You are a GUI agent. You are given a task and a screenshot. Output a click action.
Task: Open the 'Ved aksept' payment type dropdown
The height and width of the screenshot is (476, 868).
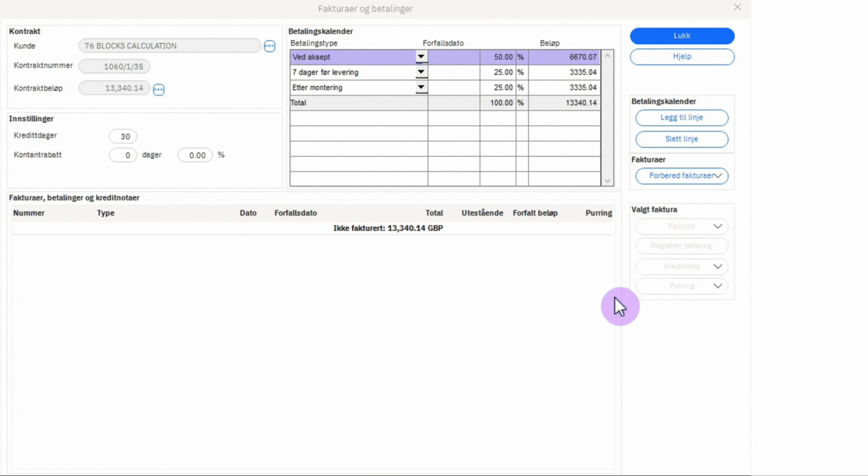421,57
